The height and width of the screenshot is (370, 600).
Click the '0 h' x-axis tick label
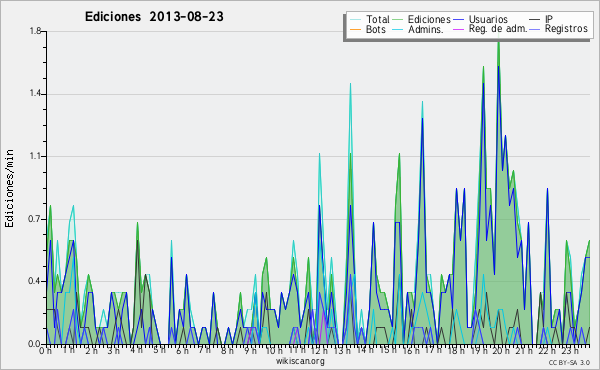click(x=46, y=351)
